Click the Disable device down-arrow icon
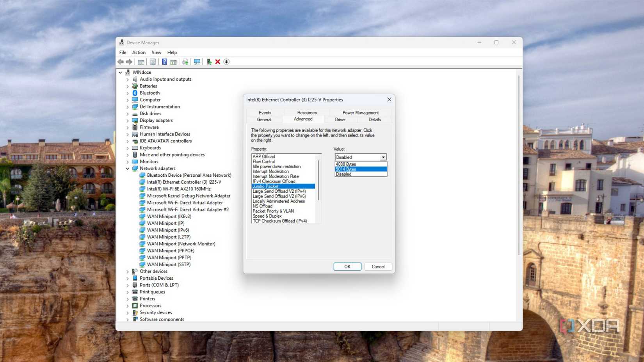 coord(226,62)
